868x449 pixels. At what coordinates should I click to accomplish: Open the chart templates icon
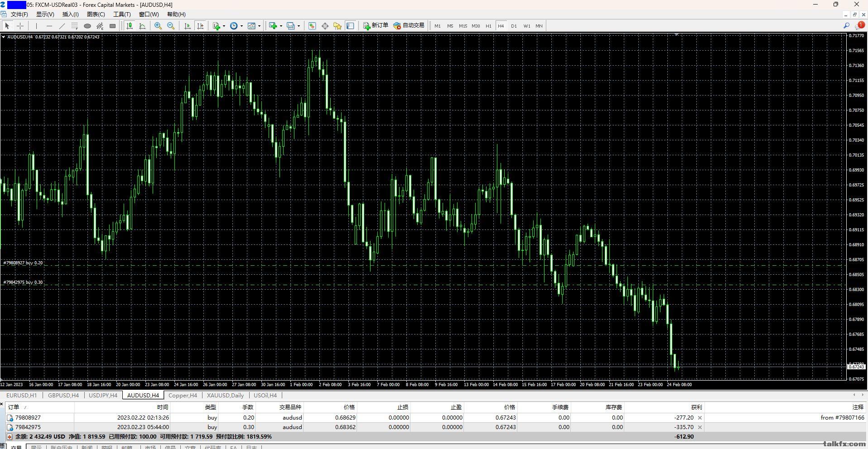coord(251,26)
